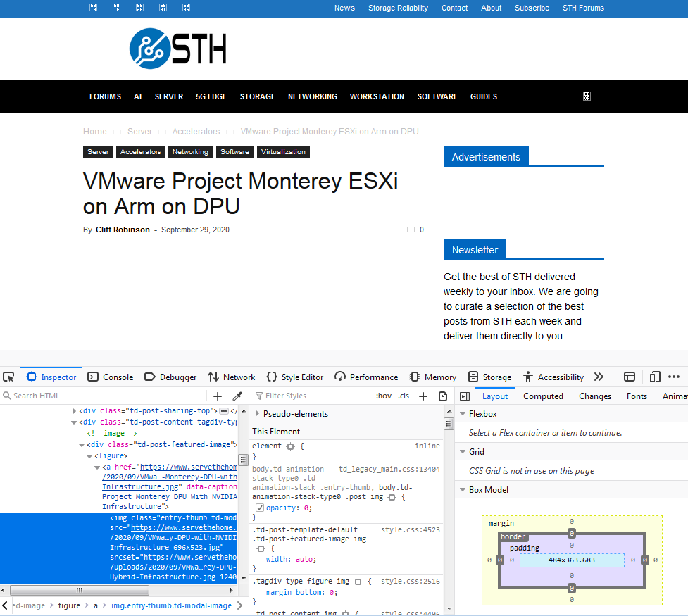This screenshot has height=616, width=688.
Task: Click the Search HTML field
Action: [x=103, y=396]
